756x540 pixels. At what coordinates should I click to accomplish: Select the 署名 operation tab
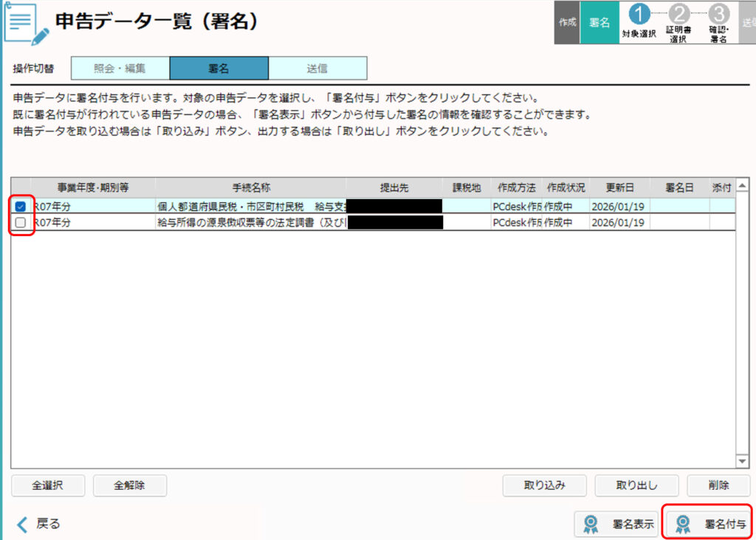click(x=219, y=68)
